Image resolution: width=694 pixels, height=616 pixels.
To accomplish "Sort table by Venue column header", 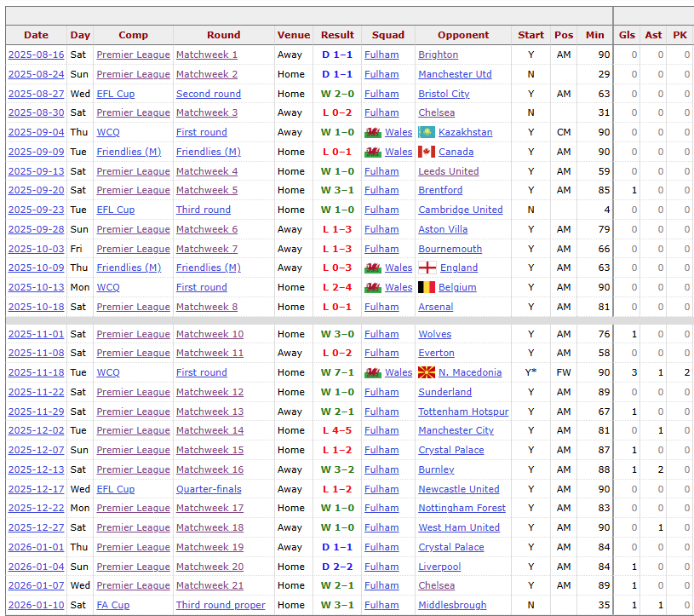I will (294, 35).
